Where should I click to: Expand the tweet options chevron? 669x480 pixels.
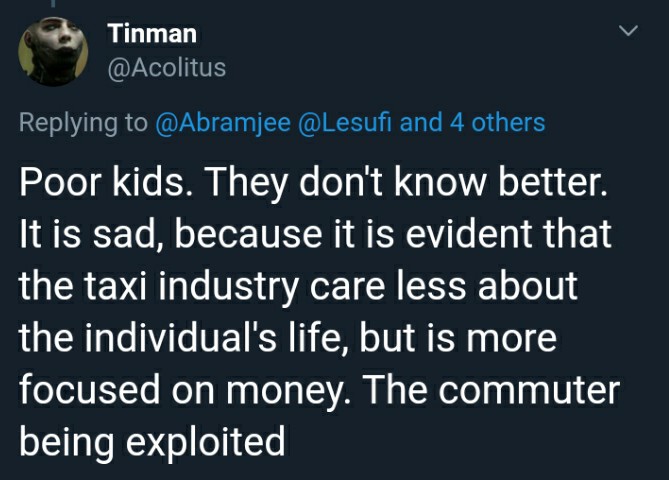click(x=628, y=31)
